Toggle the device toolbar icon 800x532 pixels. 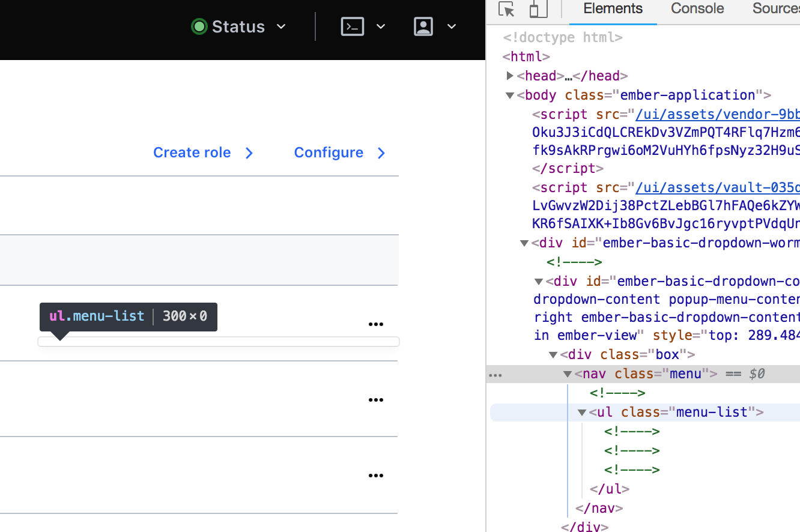click(538, 10)
